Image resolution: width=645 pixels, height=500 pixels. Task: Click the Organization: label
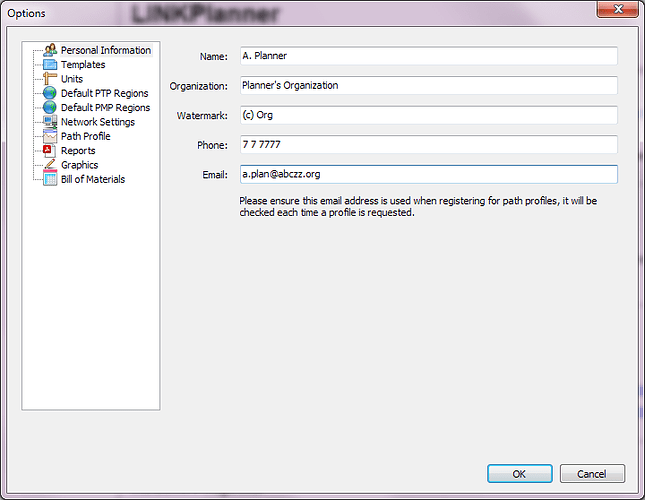coord(199,86)
